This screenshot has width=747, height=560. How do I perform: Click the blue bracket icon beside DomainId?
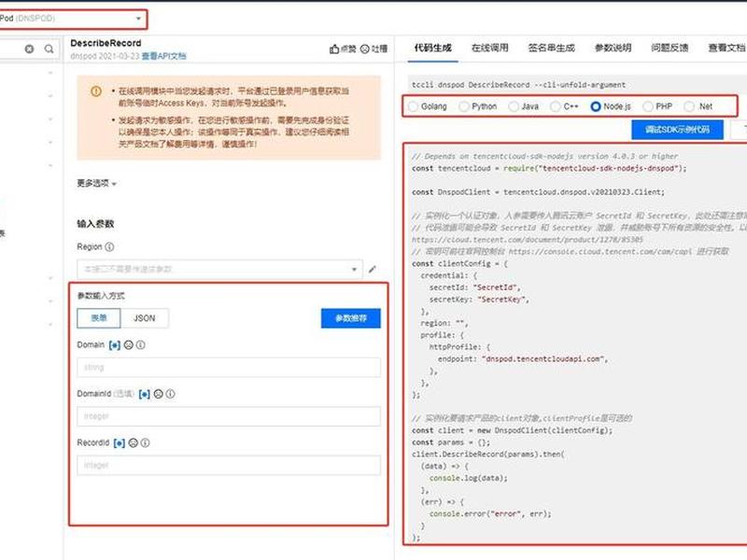(x=145, y=394)
